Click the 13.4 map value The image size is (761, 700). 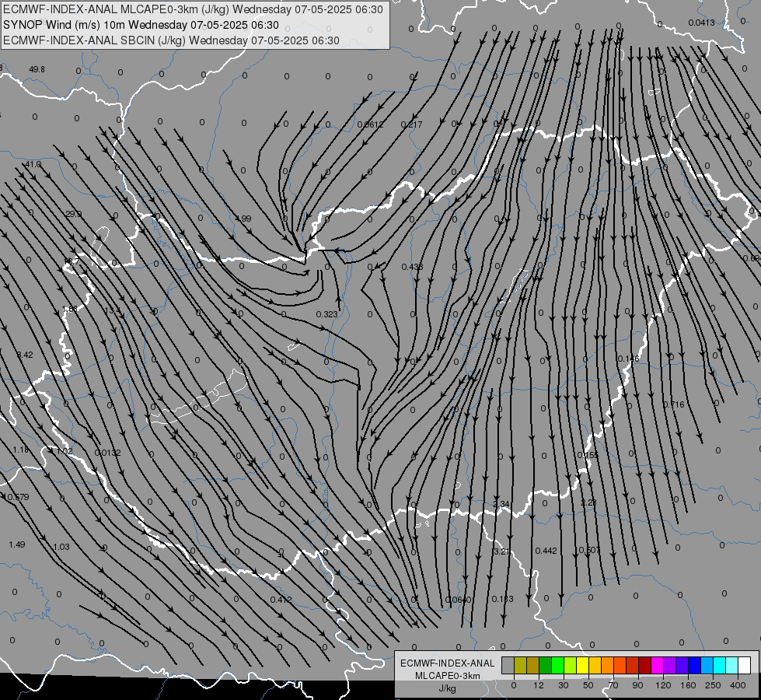pyautogui.click(x=113, y=310)
